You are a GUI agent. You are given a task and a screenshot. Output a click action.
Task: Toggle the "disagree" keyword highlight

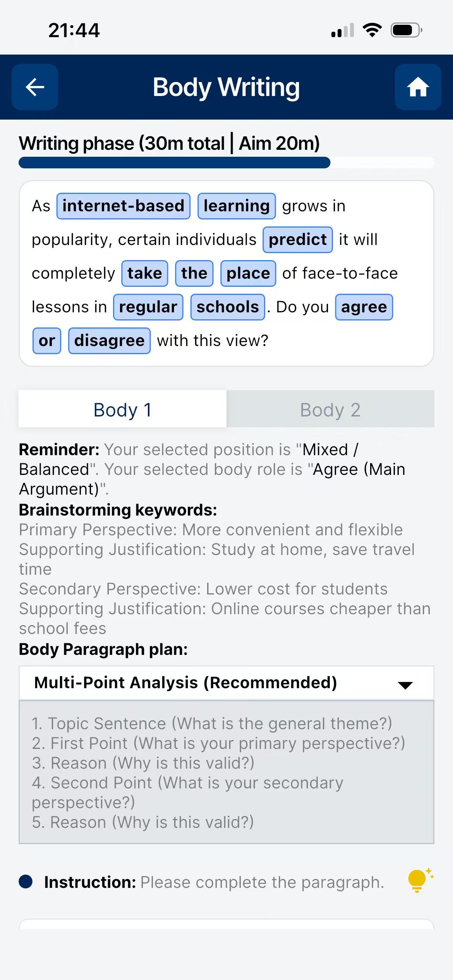(109, 341)
